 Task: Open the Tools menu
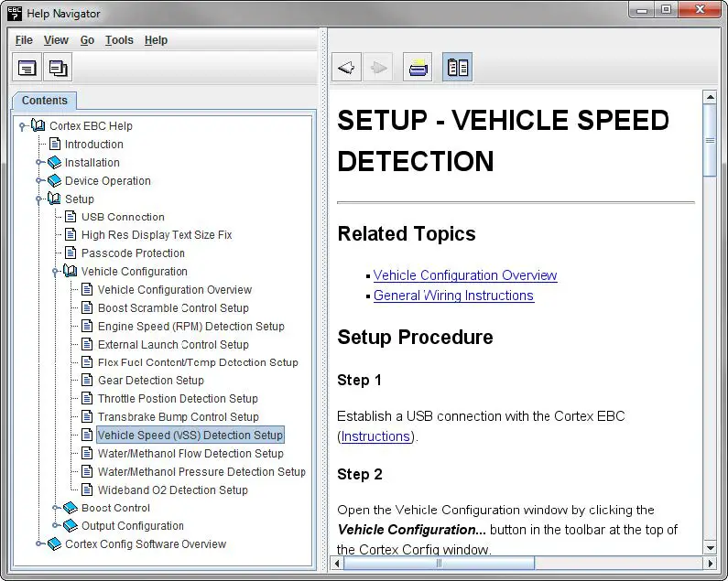coord(119,40)
